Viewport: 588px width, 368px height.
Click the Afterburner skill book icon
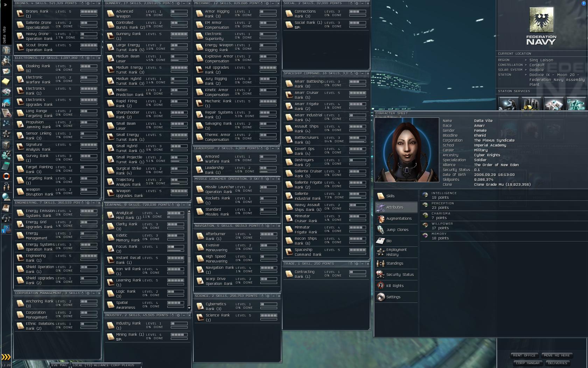pyautogui.click(x=200, y=236)
